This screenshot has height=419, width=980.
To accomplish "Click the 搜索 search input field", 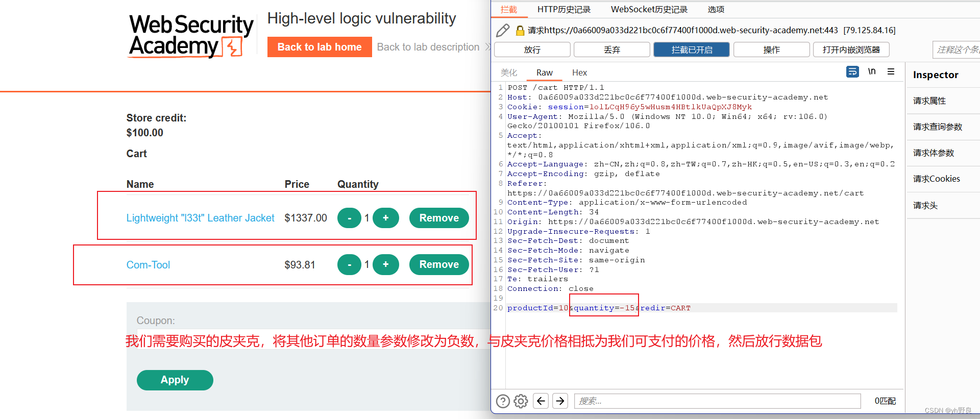I will [x=718, y=401].
